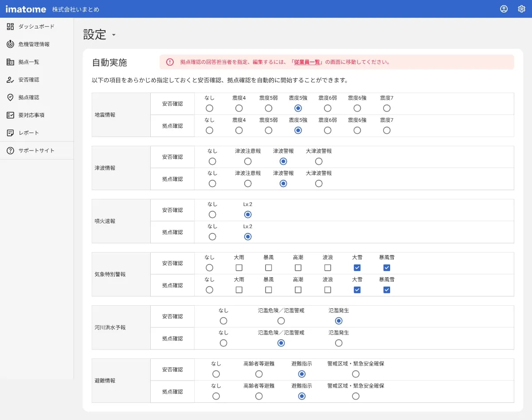Click the building icon for 拠点一覧

pyautogui.click(x=11, y=62)
